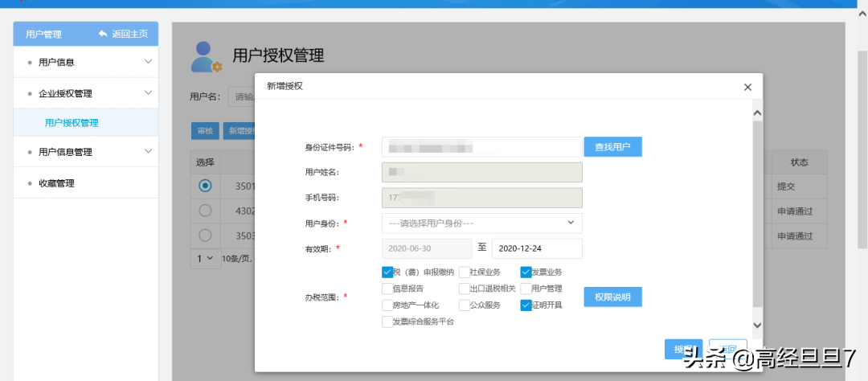Uncheck the 发票业务 checkbox
The height and width of the screenshot is (381, 868).
click(526, 272)
